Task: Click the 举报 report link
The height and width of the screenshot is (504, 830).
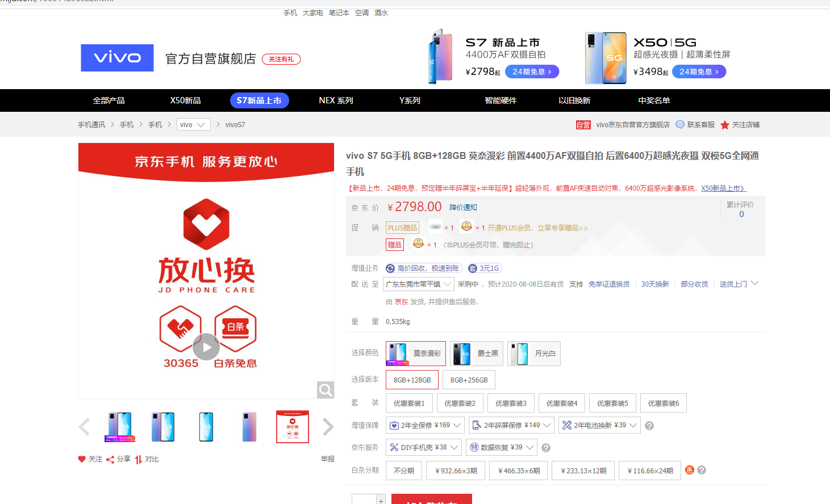Action: 328,459
